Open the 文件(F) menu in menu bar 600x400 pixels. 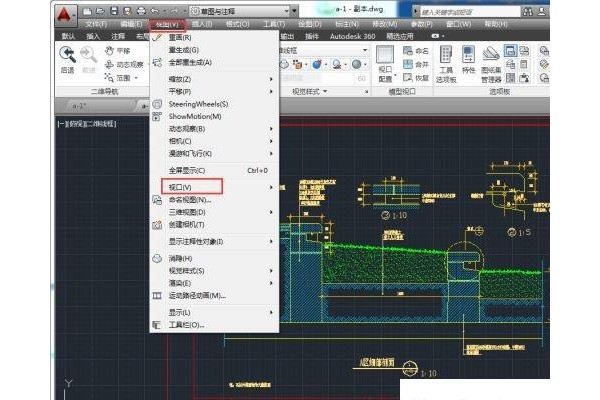pyautogui.click(x=96, y=24)
